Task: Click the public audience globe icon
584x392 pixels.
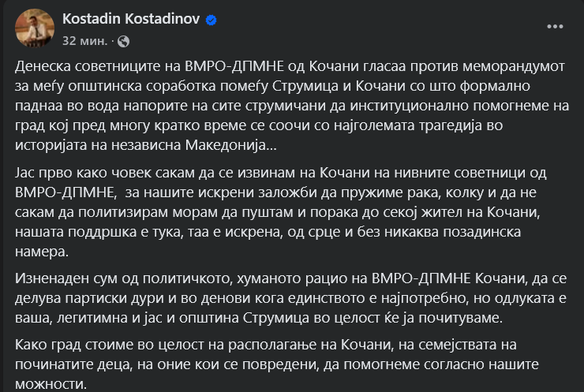Action: click(x=123, y=39)
